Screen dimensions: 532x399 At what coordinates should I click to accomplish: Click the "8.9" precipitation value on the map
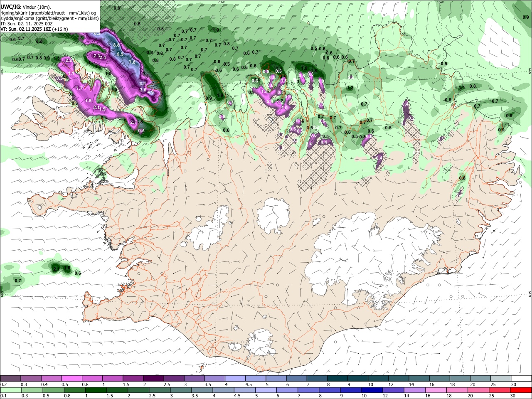[120, 54]
